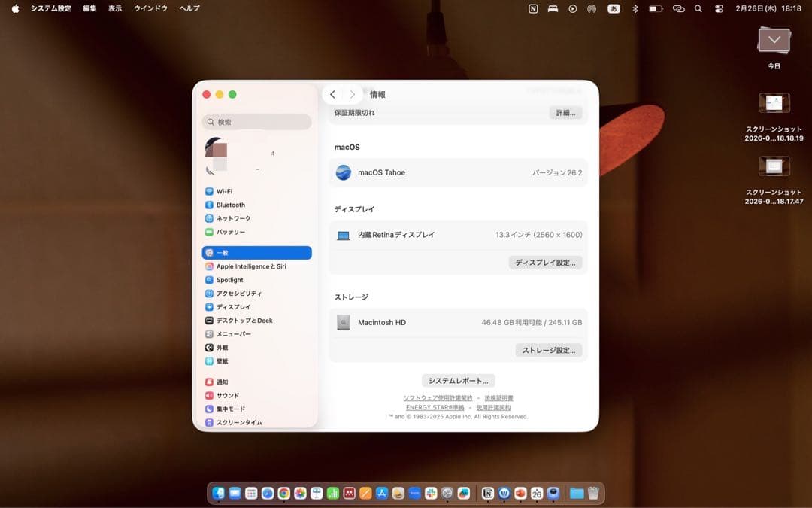Open Spotlight settings in sidebar
Screen dimensions: 812x508
point(256,280)
